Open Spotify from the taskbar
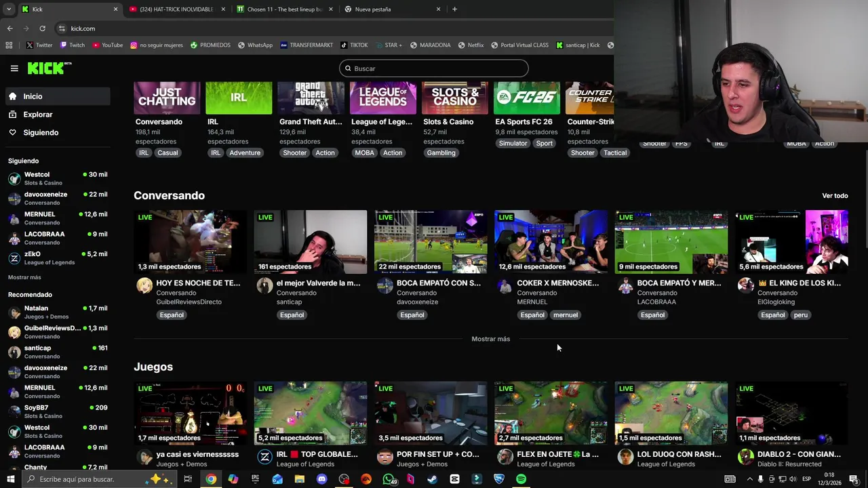Screen dimensions: 868x488 [x=521, y=479]
